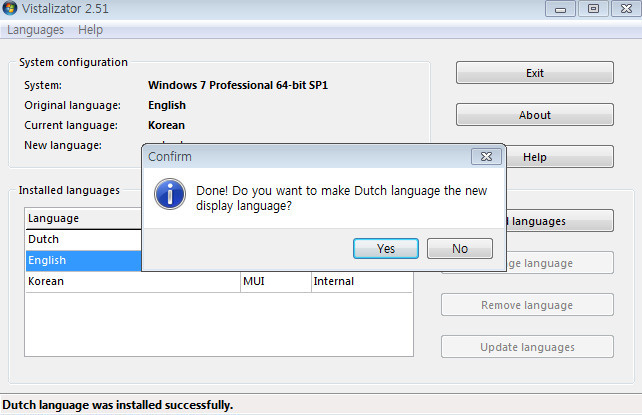Click the Exit button
Screen dimensions: 642x415
pos(535,73)
